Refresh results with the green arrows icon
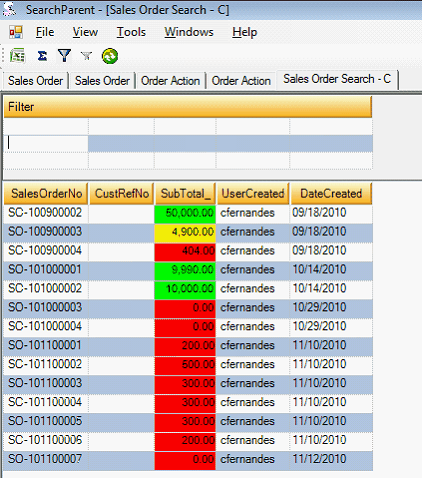Screen dimensions: 423x479 (x=110, y=56)
